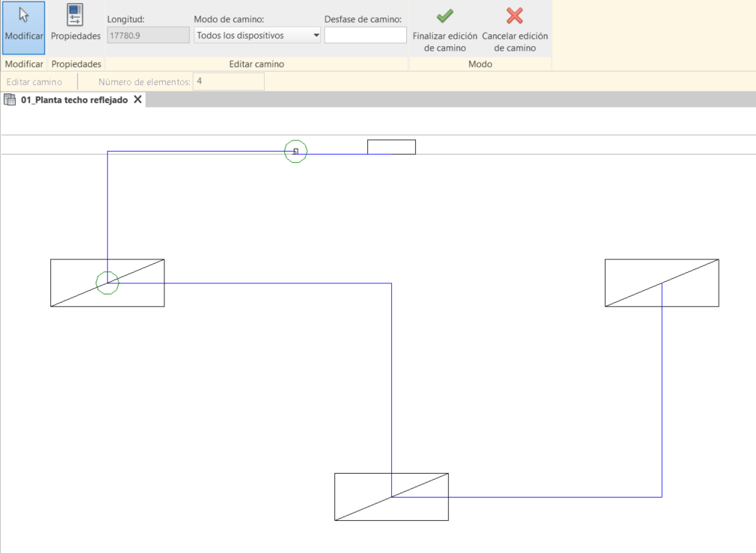
Task: Click the red Cancelar edición de camino X
Action: click(514, 16)
